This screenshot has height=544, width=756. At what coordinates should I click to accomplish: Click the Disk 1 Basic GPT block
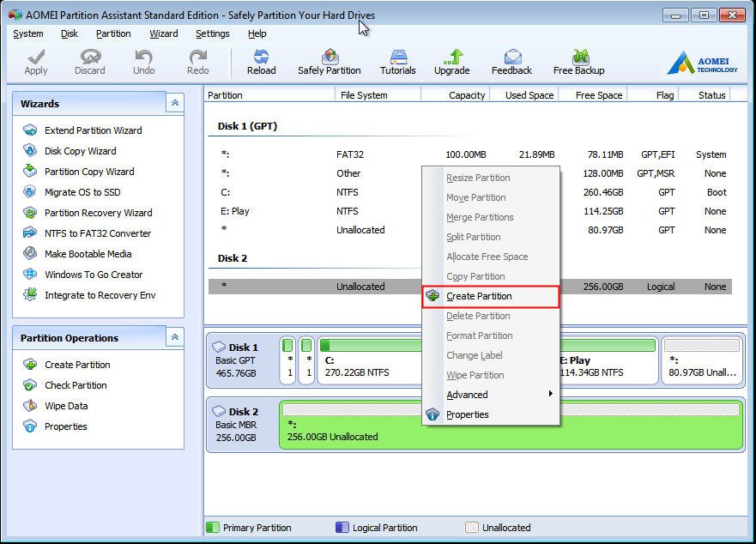(242, 360)
